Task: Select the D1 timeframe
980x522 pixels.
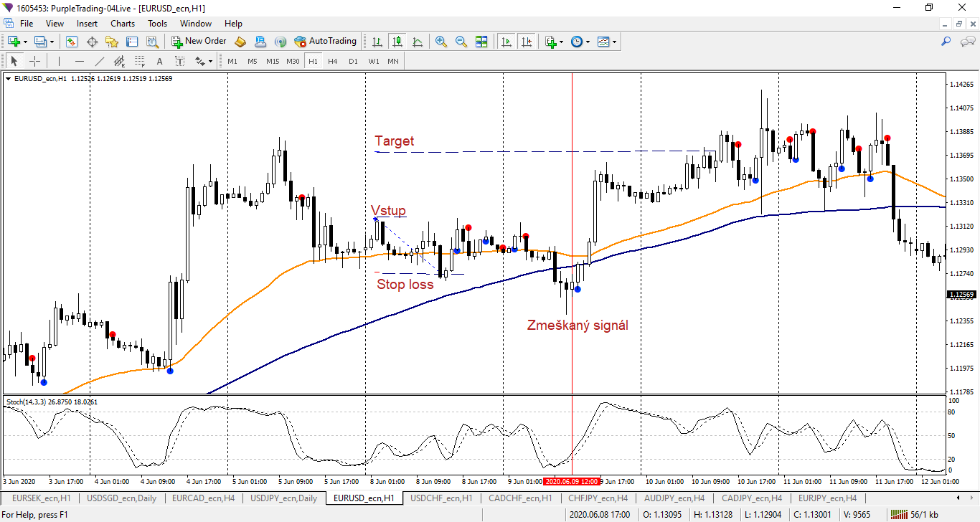Action: [x=353, y=61]
